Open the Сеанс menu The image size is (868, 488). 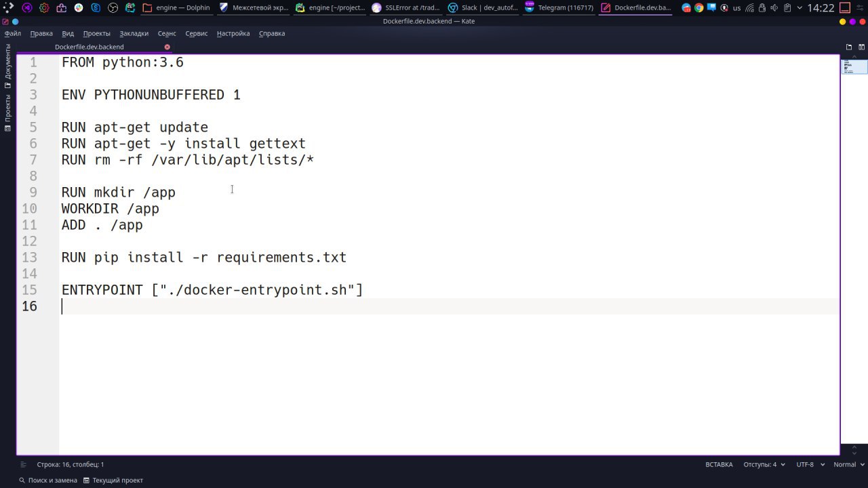pyautogui.click(x=167, y=33)
